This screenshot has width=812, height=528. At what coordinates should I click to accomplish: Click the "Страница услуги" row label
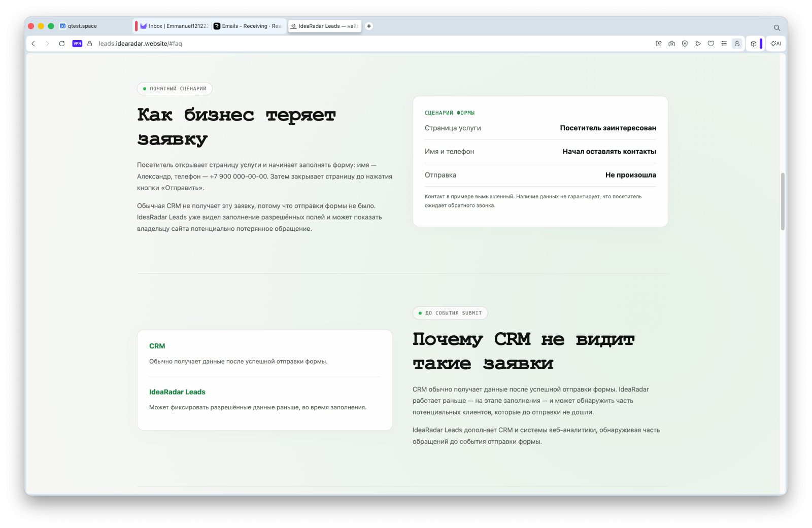(453, 128)
